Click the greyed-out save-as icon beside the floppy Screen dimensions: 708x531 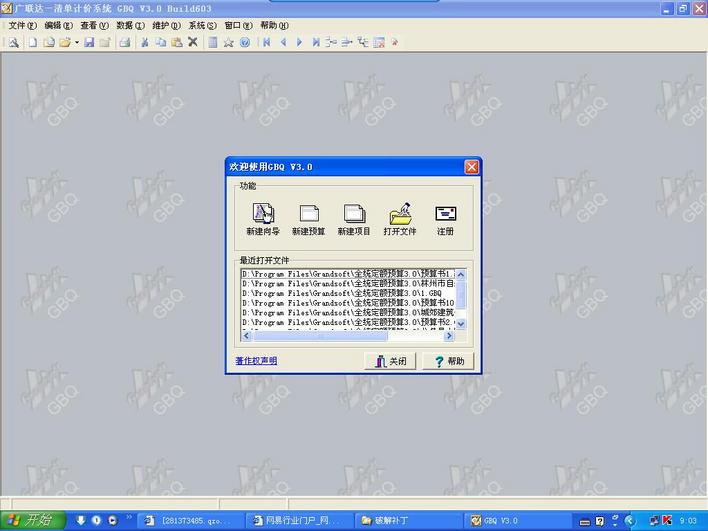pos(105,42)
